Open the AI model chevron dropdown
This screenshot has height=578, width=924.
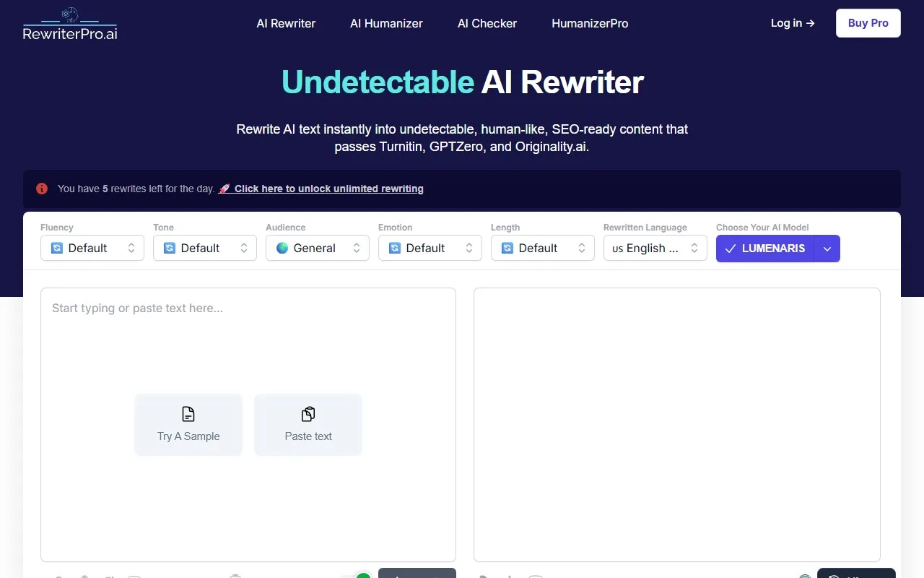tap(827, 248)
